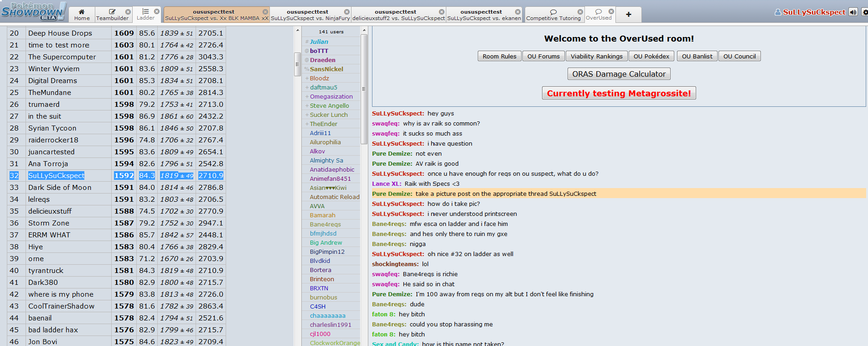Open the ORAS Damage Calculator
868x346 pixels.
pyautogui.click(x=619, y=74)
